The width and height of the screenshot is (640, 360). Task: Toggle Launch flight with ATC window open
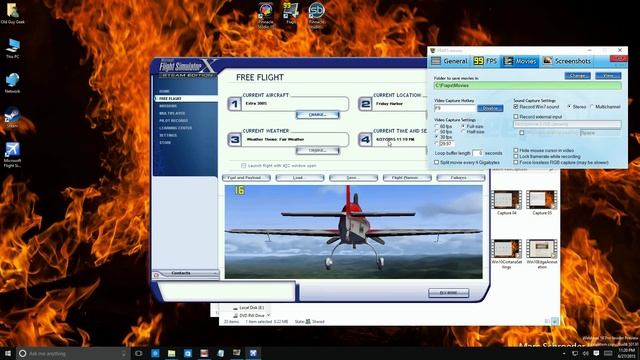coord(244,166)
